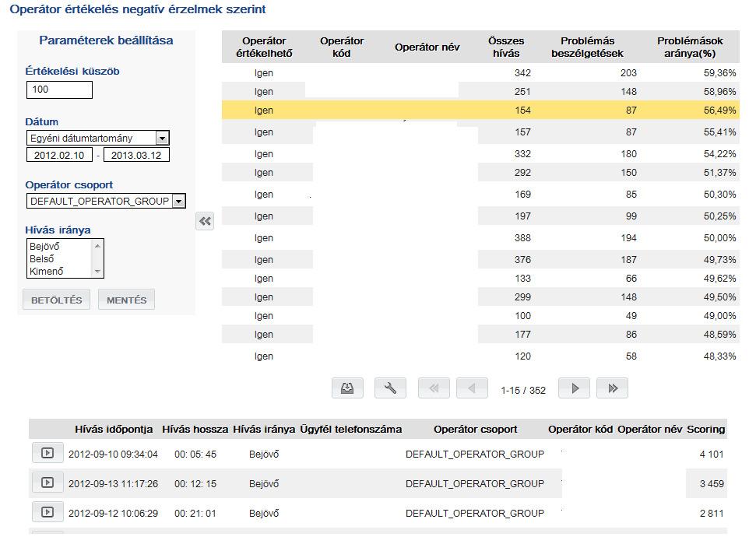The height and width of the screenshot is (537, 756).
Task: Click the export/download table icon
Action: (x=347, y=388)
